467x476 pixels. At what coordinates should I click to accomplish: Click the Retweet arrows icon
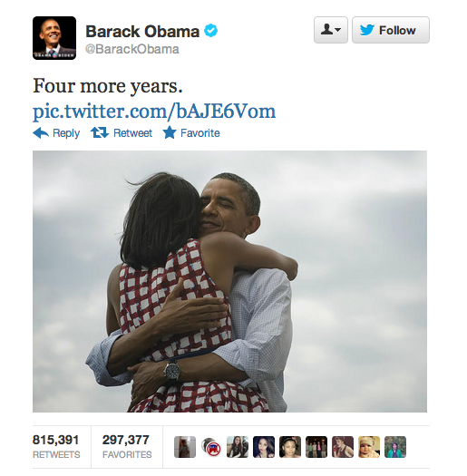coord(100,132)
